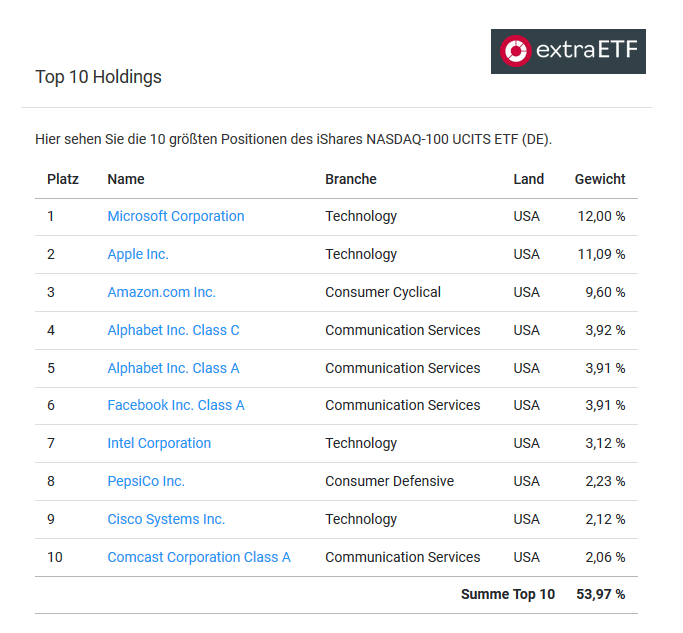View Facebook Inc. Class A details
The height and width of the screenshot is (633, 683).
coord(176,405)
